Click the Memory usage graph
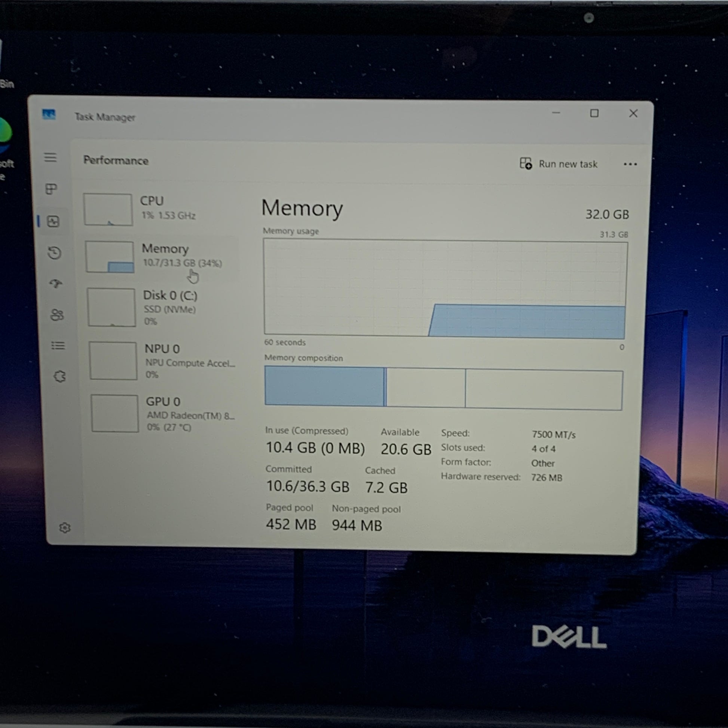 point(445,289)
